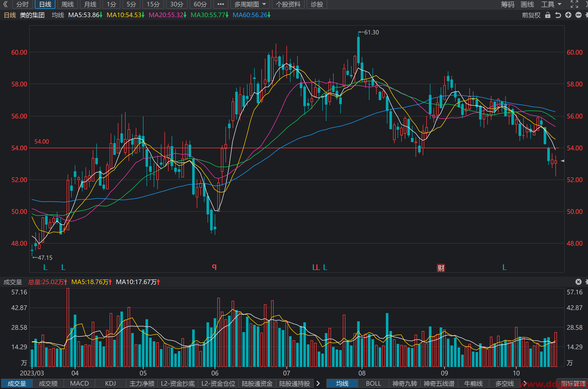588x389 pixels.
Task: Switch chart period to 周线
Action: (68, 4)
